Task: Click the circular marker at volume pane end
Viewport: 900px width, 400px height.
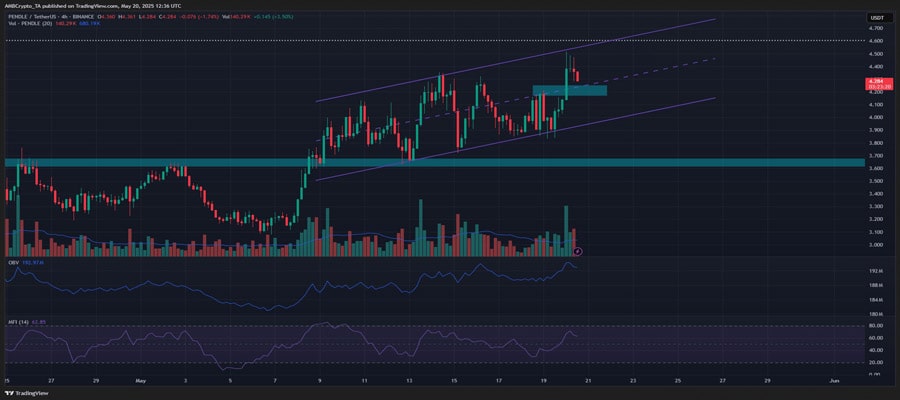Action: 578,251
